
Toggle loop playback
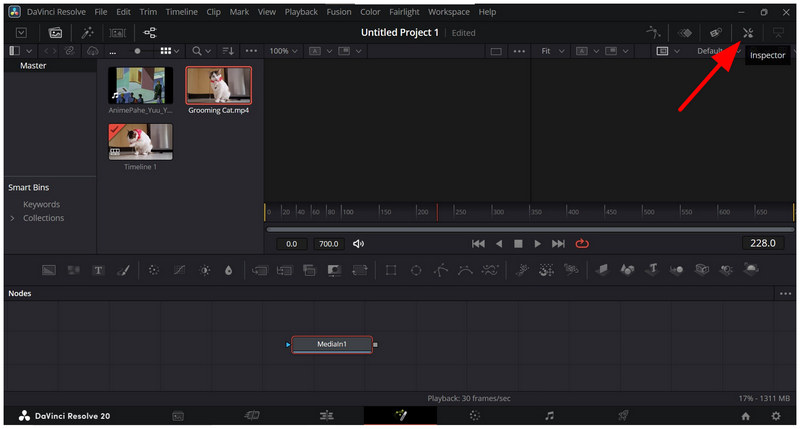pos(582,244)
